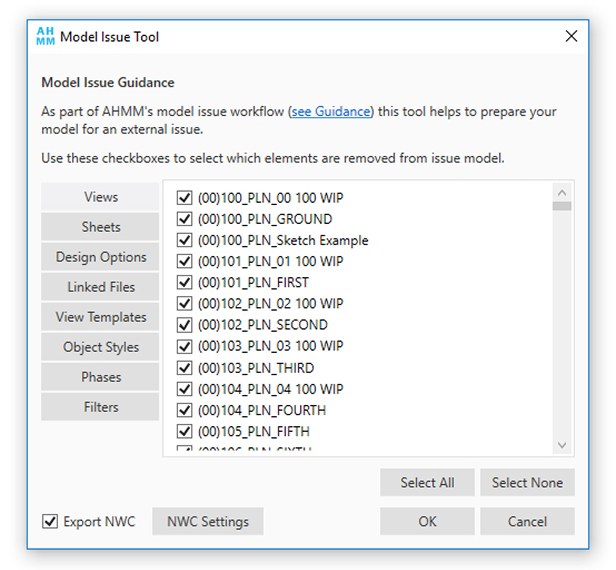This screenshot has height=570, width=616.
Task: Confirm with the OK button
Action: pyautogui.click(x=427, y=521)
